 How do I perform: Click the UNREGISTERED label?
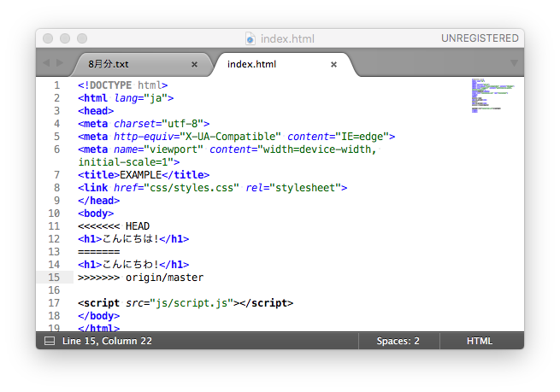pyautogui.click(x=480, y=38)
